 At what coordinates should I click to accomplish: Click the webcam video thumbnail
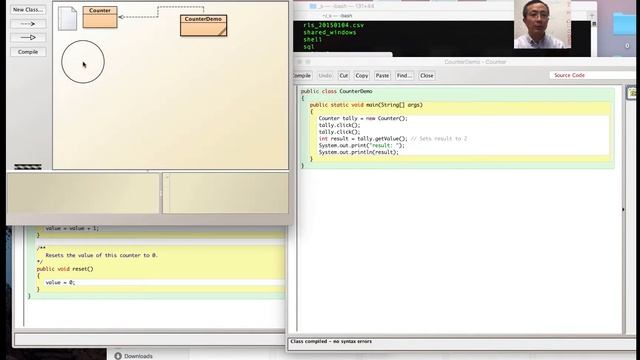tap(542, 24)
